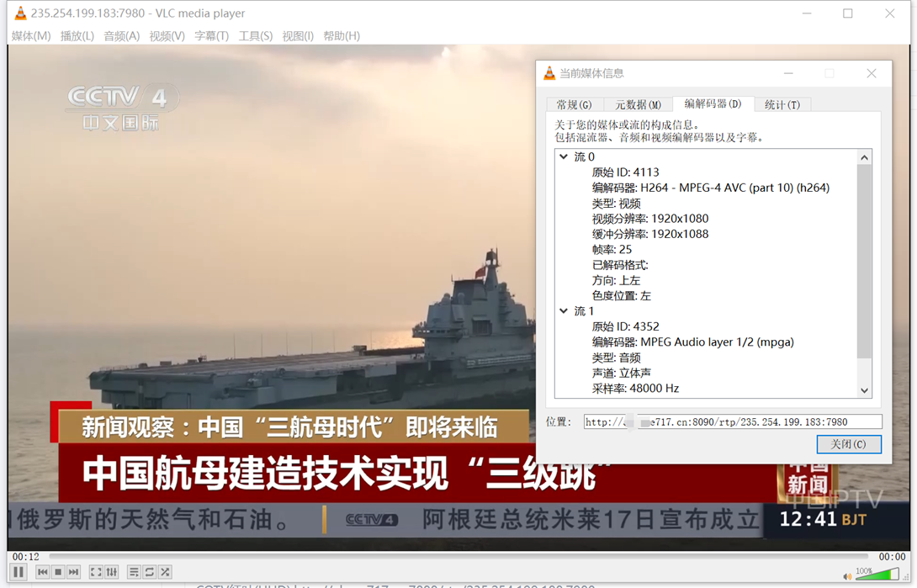
Task: Toggle random shuffle playback
Action: (166, 572)
